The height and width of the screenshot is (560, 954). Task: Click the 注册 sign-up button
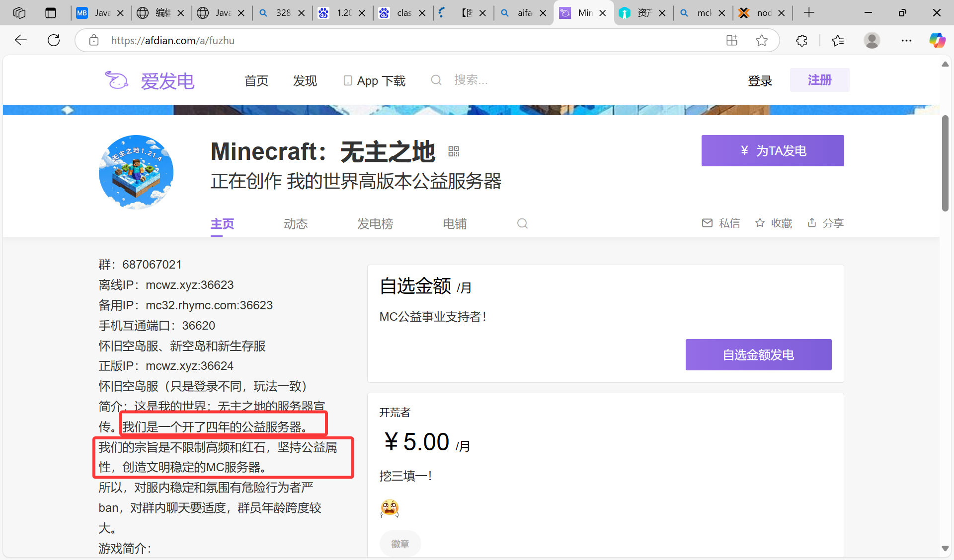pos(820,80)
